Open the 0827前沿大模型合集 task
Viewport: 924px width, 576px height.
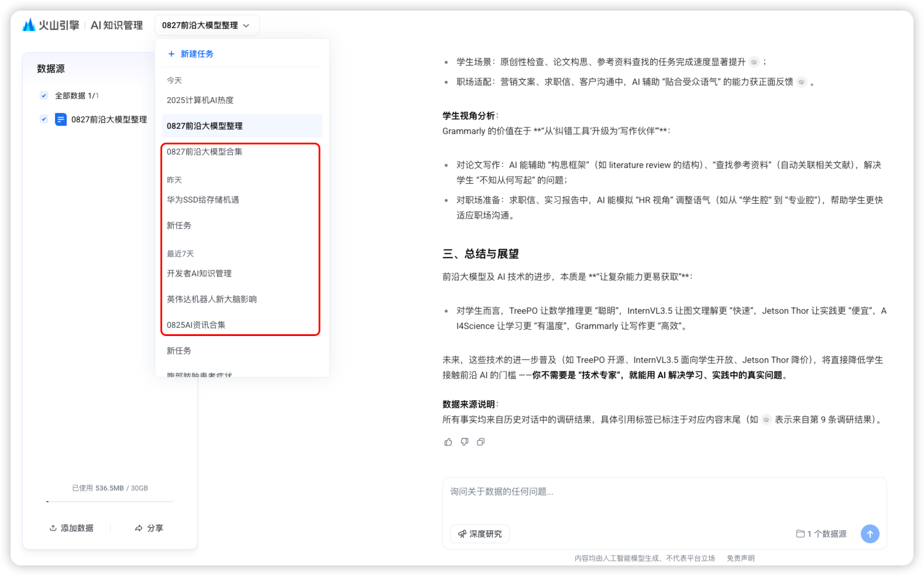[x=242, y=152]
